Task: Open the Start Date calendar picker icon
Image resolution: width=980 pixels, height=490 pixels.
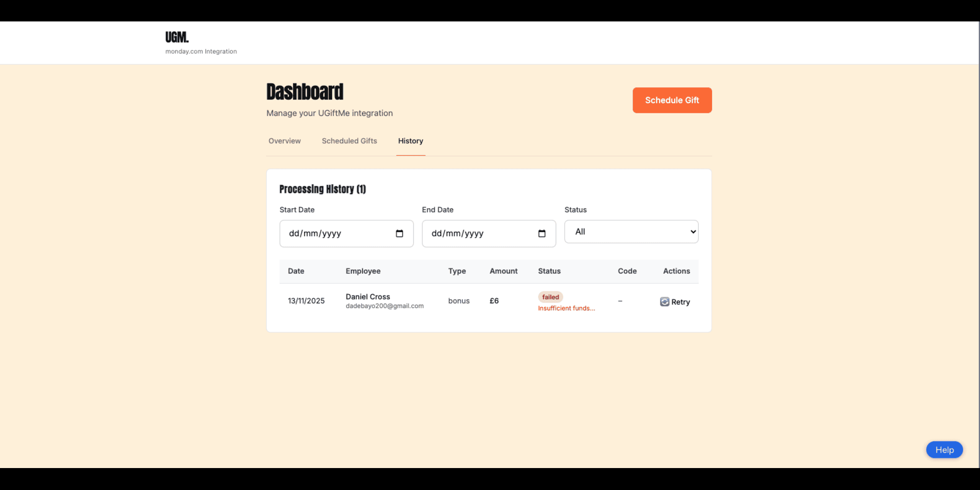Action: click(x=399, y=234)
